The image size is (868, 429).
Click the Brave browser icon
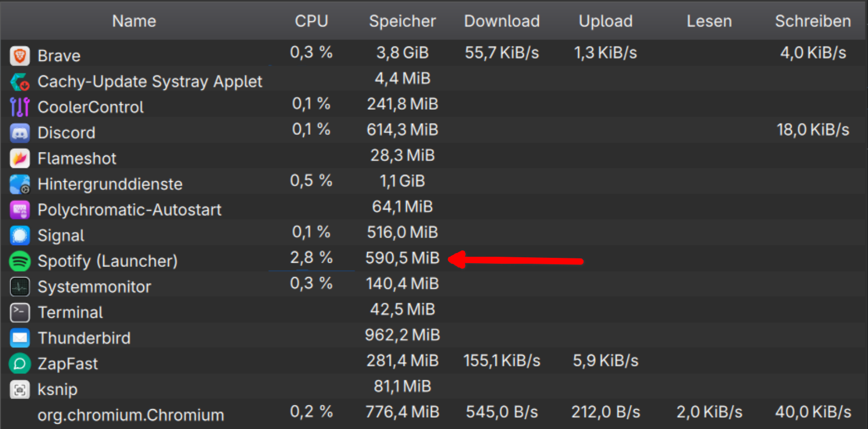(20, 56)
